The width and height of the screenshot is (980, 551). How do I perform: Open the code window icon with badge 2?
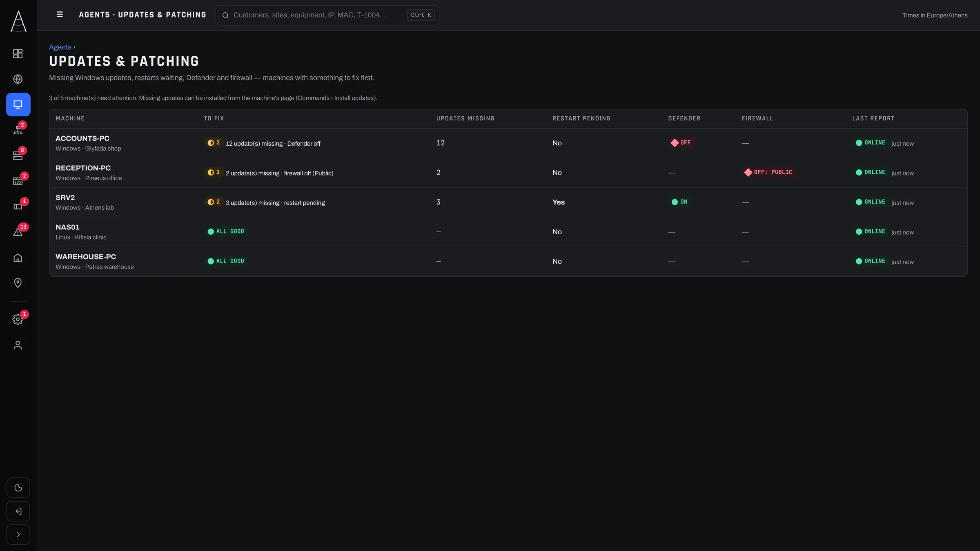click(x=18, y=181)
